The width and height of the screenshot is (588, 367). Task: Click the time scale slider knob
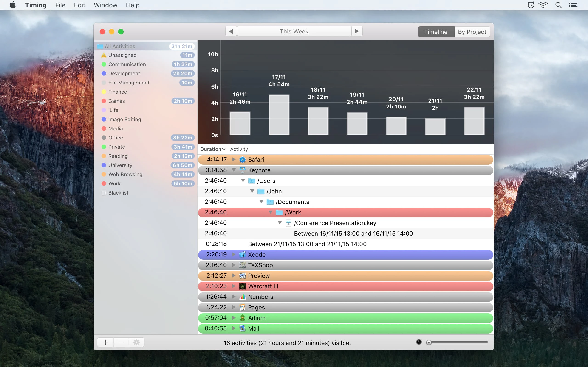[429, 342]
